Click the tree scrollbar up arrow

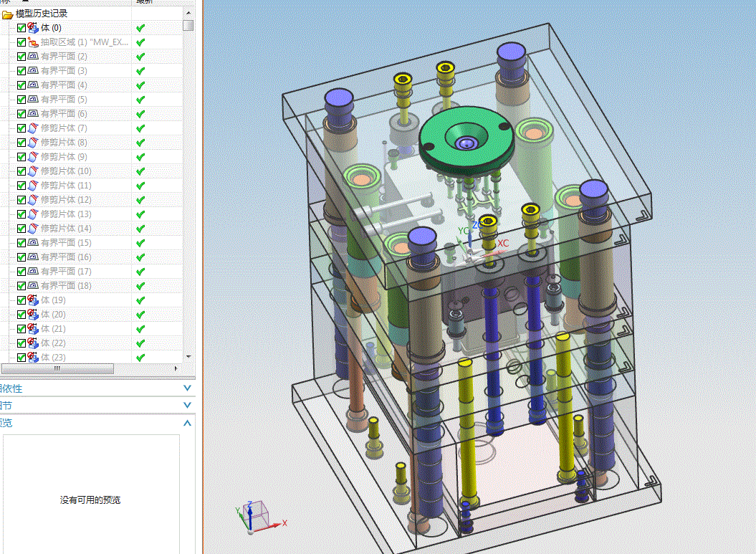188,13
